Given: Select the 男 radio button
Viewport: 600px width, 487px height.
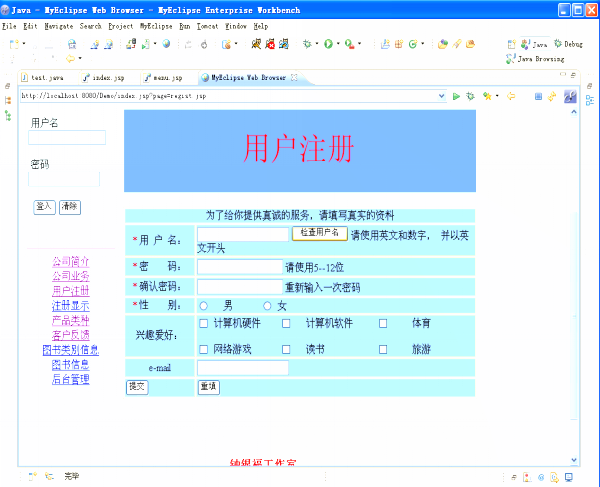Looking at the screenshot, I should point(204,306).
